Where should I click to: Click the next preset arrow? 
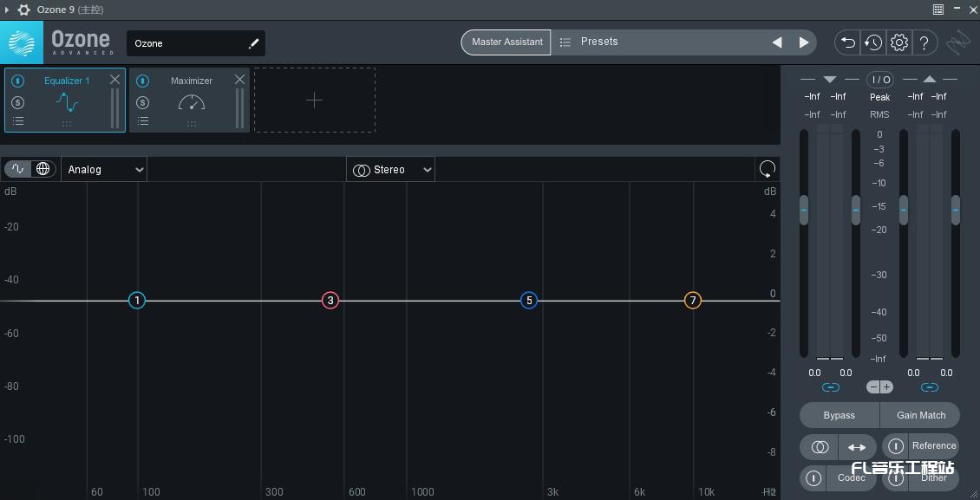point(803,42)
